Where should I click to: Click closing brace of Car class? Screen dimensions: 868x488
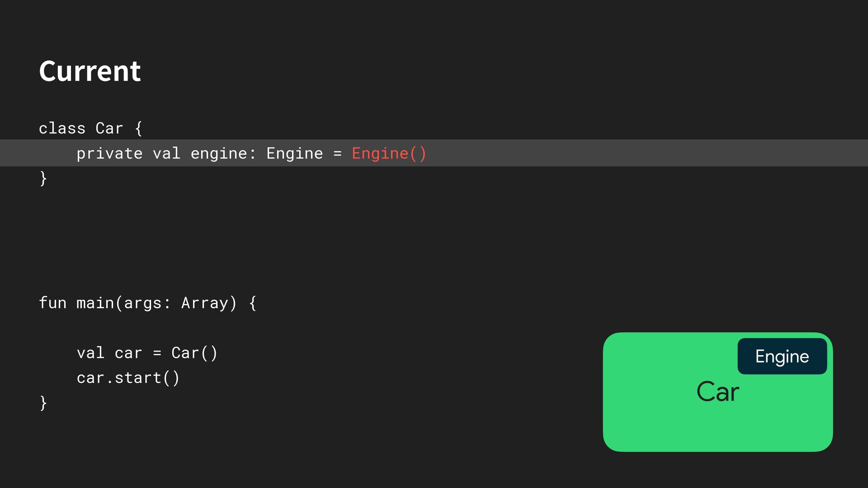point(43,178)
